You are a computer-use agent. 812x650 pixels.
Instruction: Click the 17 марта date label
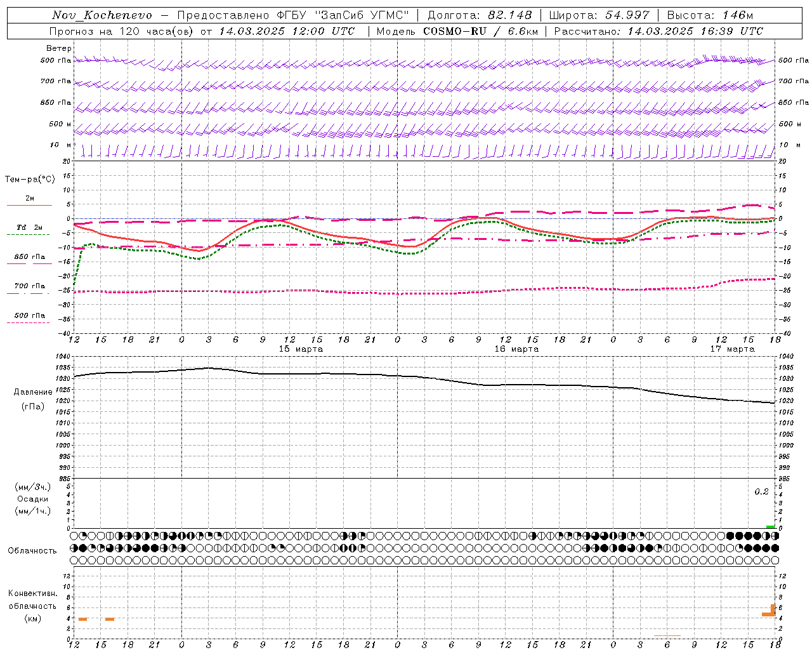tap(732, 349)
